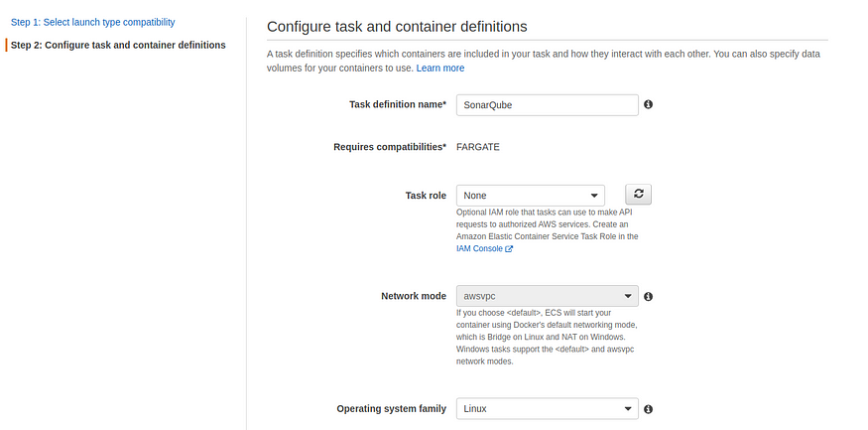The width and height of the screenshot is (868, 430).
Task: Focus the SonarQube task definition name field
Action: [546, 104]
